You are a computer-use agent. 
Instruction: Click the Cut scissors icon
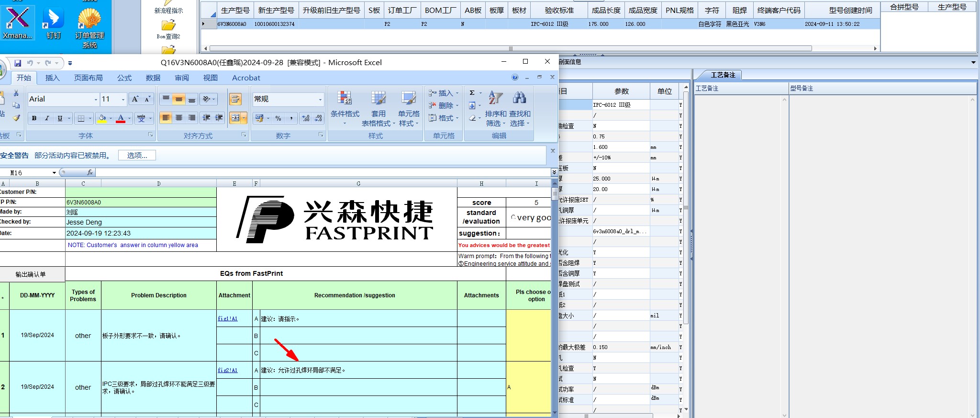pos(16,93)
